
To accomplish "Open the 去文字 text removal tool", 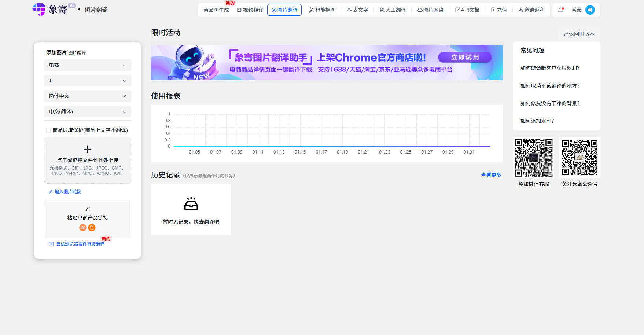I will [x=357, y=10].
